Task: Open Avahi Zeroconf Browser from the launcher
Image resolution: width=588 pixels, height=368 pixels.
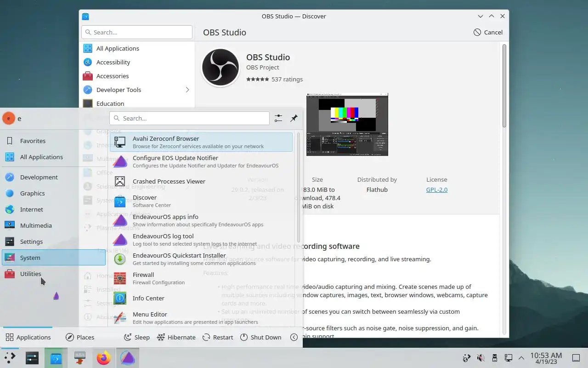Action: pyautogui.click(x=201, y=142)
